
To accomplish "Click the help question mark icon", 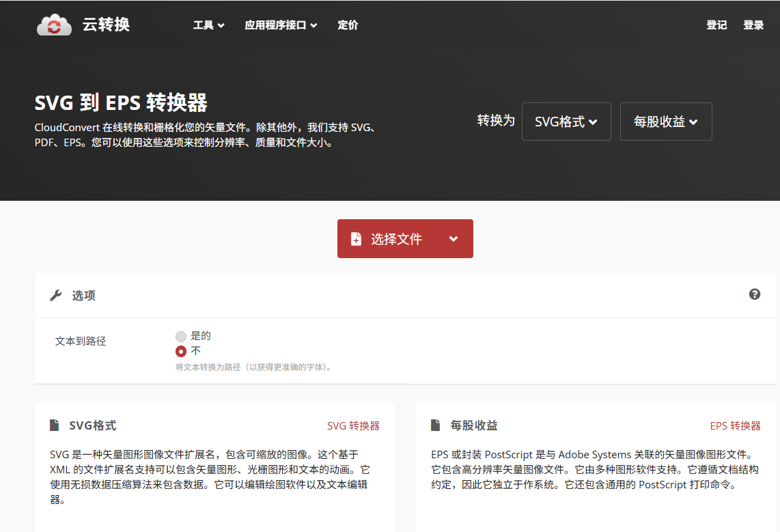I will [x=755, y=294].
